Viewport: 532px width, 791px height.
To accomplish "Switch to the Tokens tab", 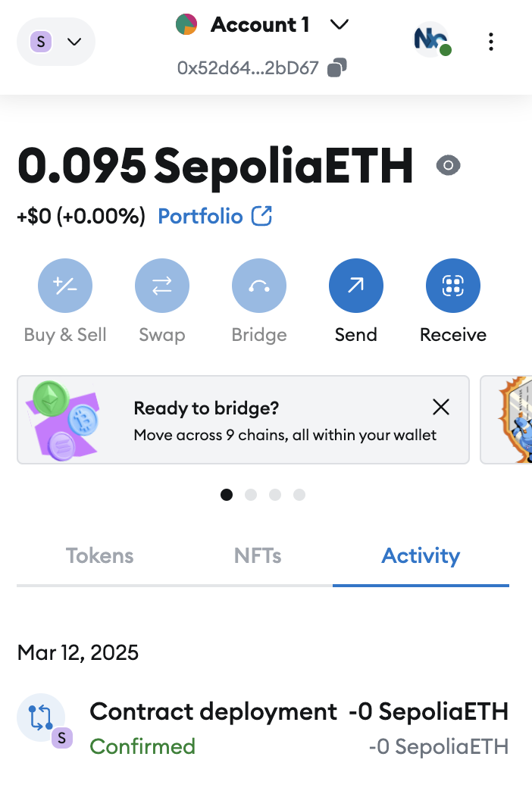I will point(99,556).
